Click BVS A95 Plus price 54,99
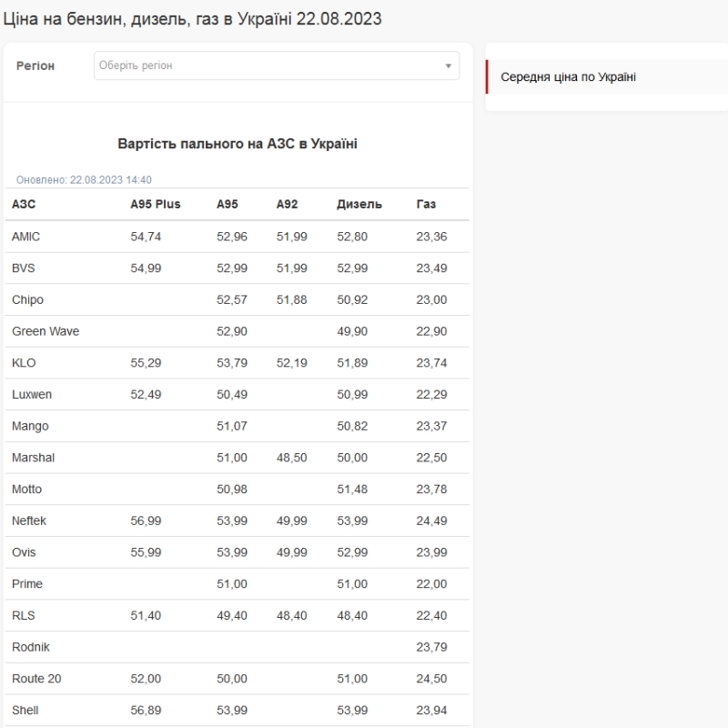Viewport: 728px width, 728px height. coord(146,268)
